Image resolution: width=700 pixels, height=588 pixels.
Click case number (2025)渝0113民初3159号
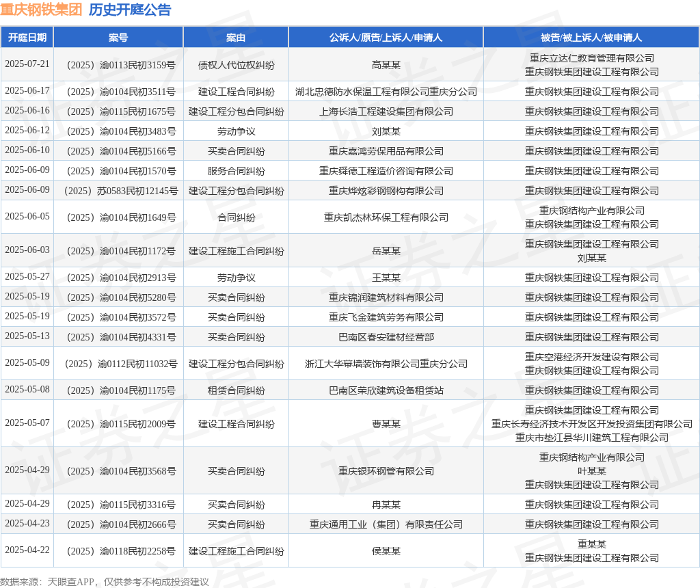(x=120, y=65)
